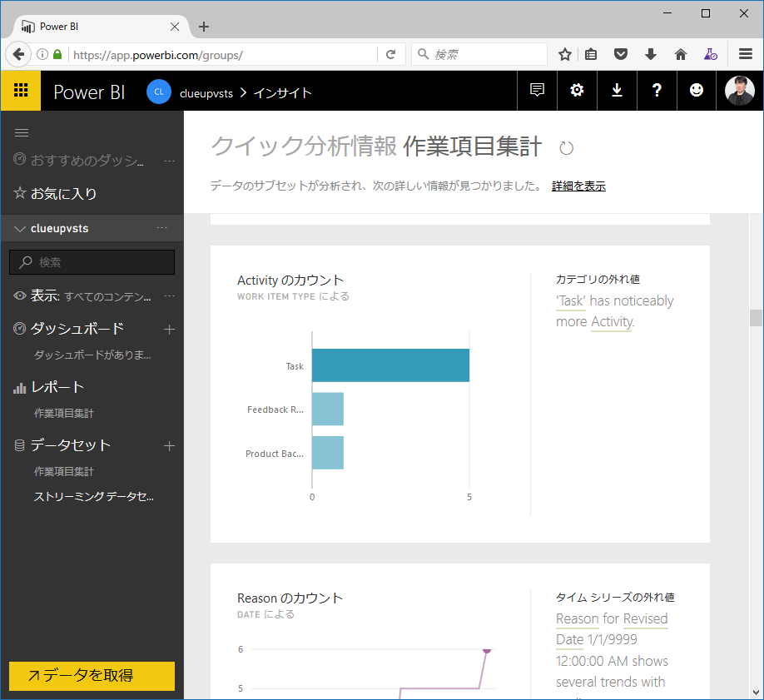Open the user profile picture menu

[740, 91]
